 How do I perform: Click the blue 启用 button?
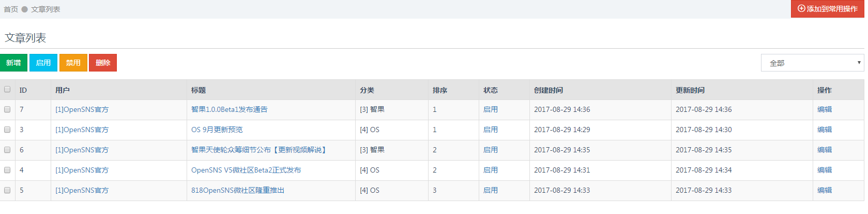pos(43,63)
